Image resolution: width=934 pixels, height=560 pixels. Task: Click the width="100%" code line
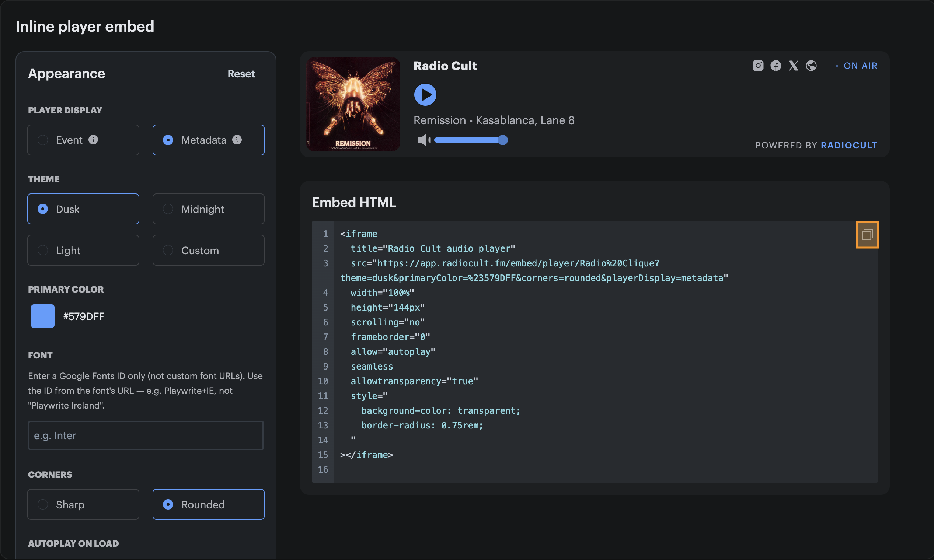click(382, 293)
